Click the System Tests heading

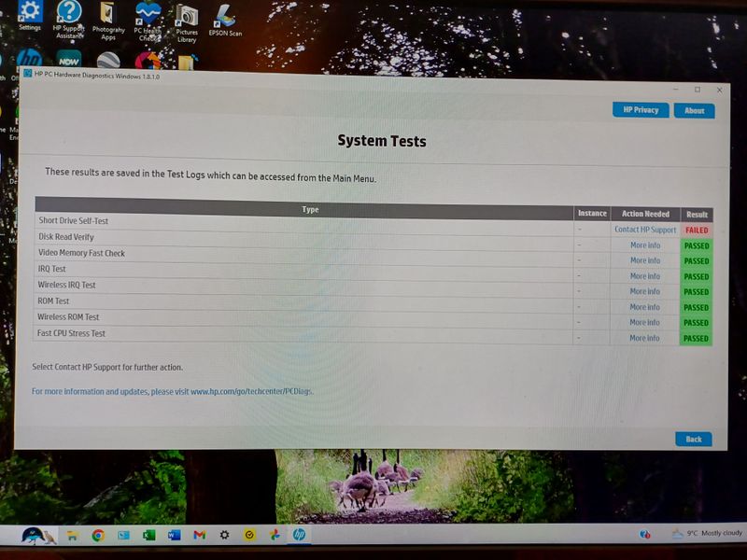click(x=382, y=141)
